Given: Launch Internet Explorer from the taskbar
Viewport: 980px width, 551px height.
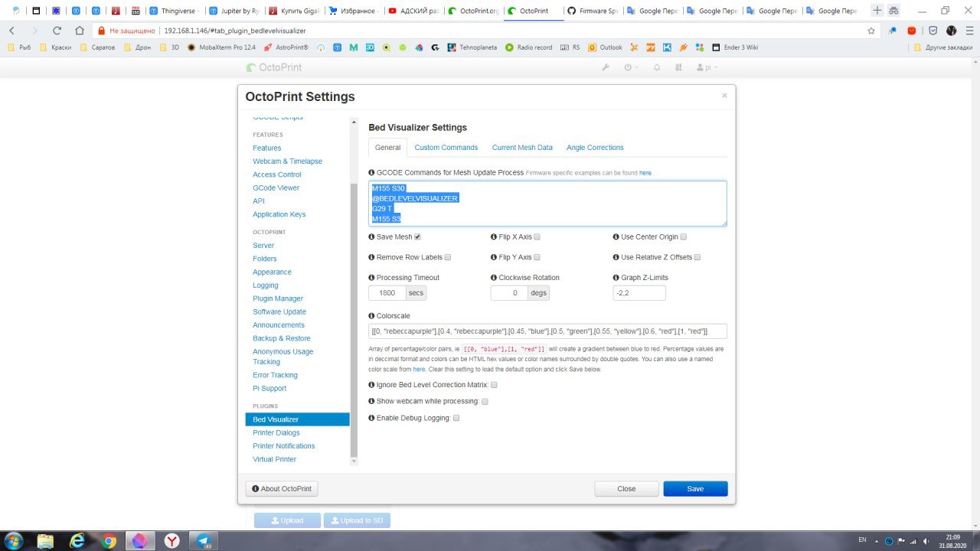Looking at the screenshot, I should [77, 540].
